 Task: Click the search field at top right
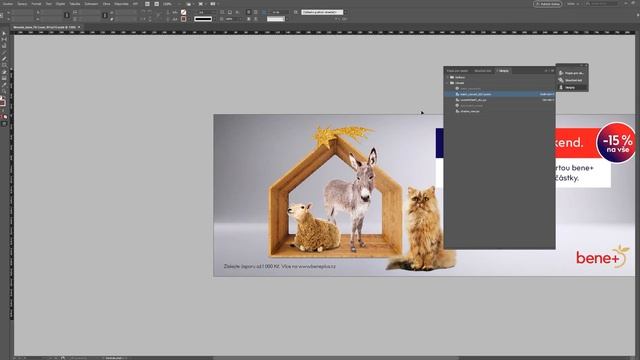602,4
